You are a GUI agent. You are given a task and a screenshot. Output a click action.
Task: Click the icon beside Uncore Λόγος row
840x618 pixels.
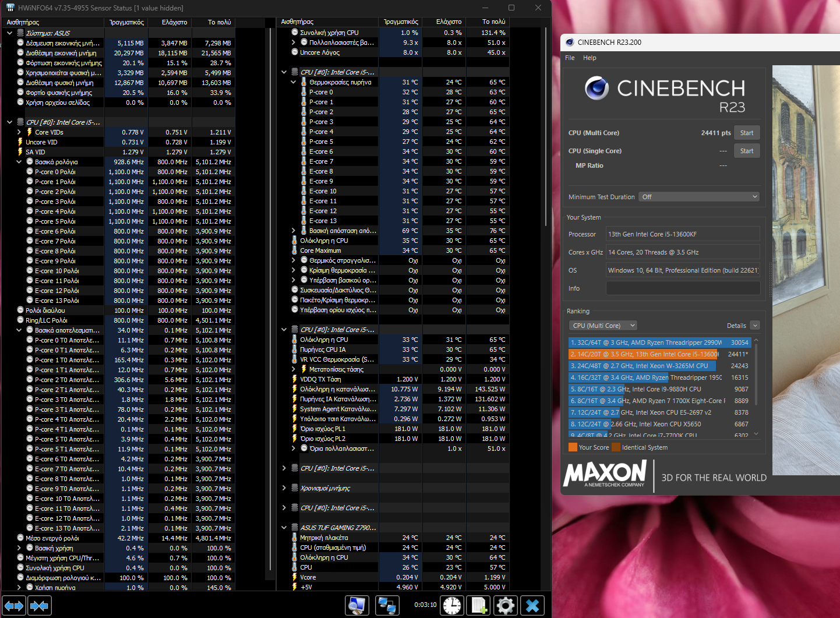[x=295, y=52]
